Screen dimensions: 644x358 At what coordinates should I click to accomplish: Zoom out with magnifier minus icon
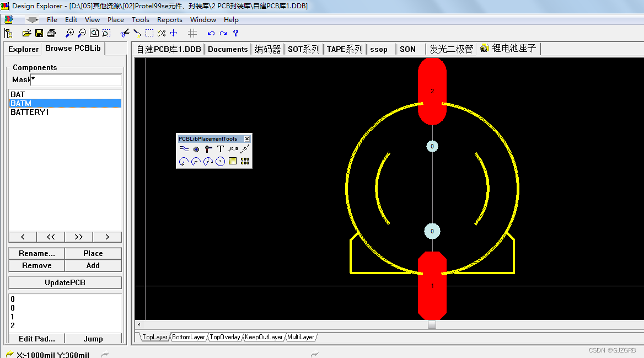pos(82,33)
